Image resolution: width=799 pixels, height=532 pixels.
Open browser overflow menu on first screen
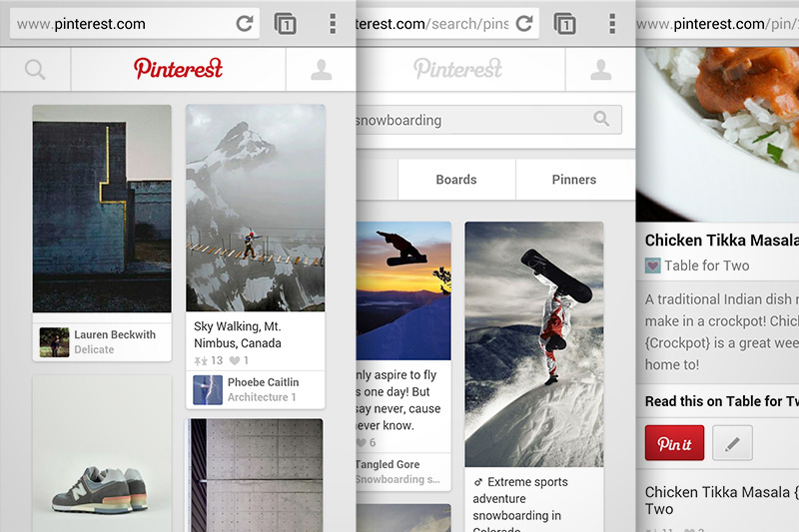pyautogui.click(x=333, y=23)
